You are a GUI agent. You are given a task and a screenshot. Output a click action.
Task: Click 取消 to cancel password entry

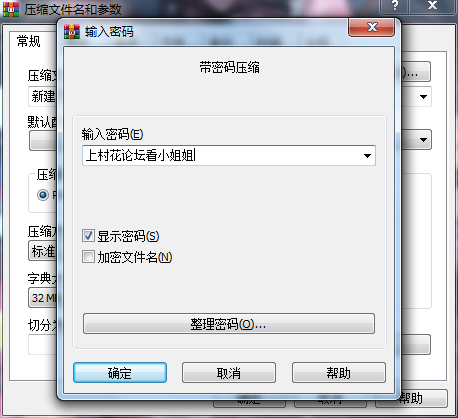(x=229, y=373)
